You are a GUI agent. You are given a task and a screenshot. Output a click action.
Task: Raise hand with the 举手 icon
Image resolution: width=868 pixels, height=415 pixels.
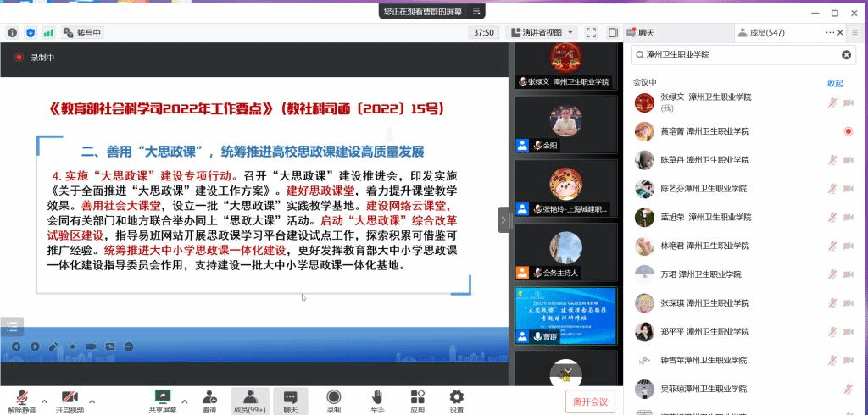point(377,396)
